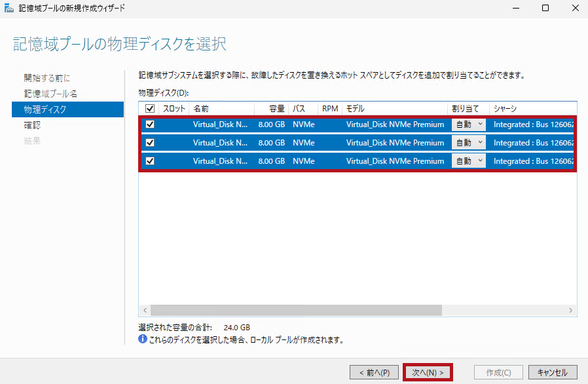This screenshot has width=588, height=384.
Task: Click the horizontal scrollbar right arrow
Action: point(571,310)
